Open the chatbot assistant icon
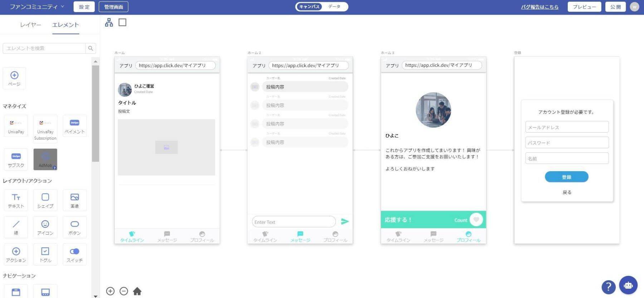This screenshot has height=298, width=644. click(x=628, y=285)
